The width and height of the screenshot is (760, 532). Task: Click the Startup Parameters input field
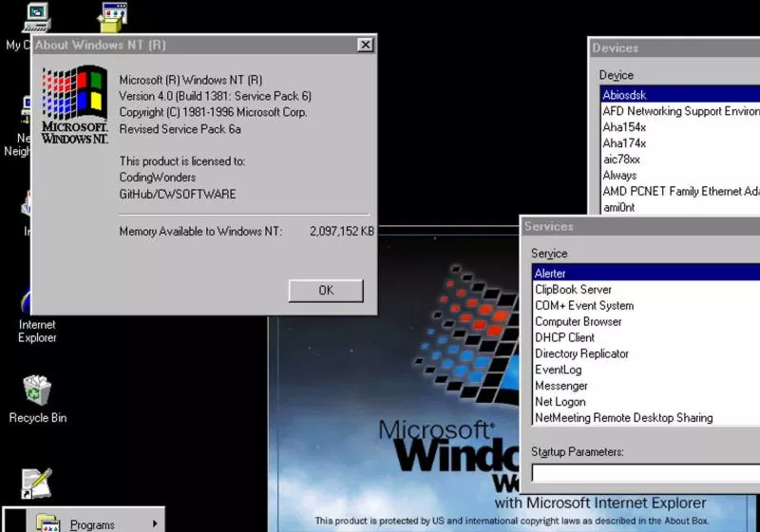(x=646, y=473)
